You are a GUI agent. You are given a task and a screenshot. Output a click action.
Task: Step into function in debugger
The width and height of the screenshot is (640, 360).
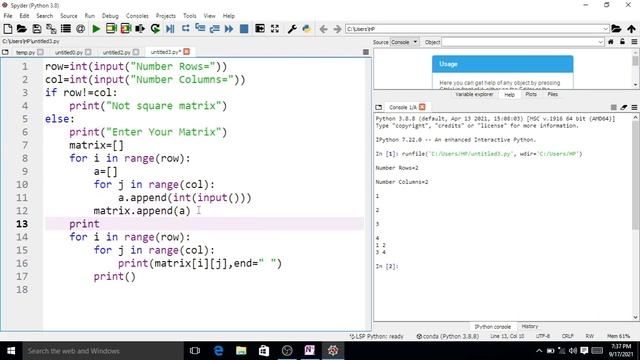[200, 29]
